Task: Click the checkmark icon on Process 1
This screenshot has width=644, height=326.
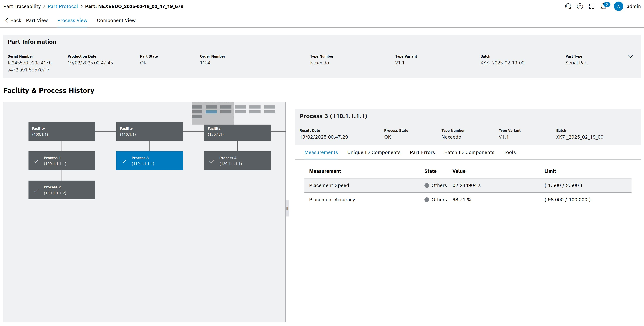Action: (x=36, y=161)
